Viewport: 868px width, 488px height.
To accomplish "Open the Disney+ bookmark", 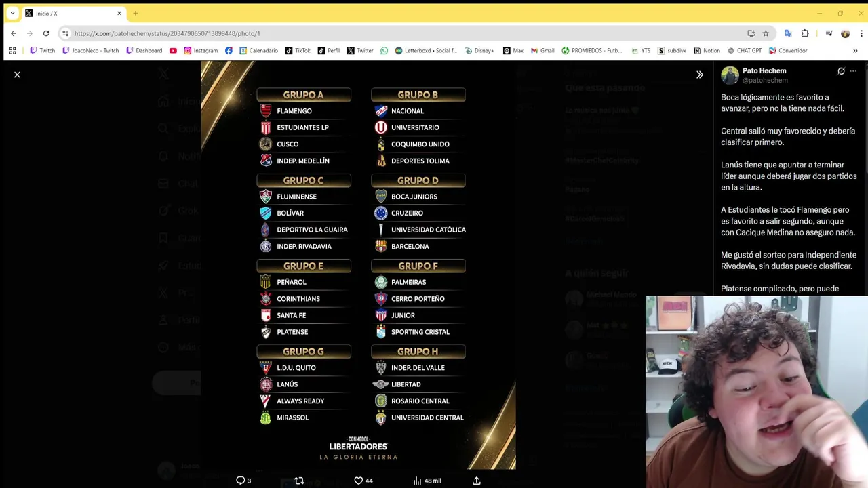I will pyautogui.click(x=479, y=50).
